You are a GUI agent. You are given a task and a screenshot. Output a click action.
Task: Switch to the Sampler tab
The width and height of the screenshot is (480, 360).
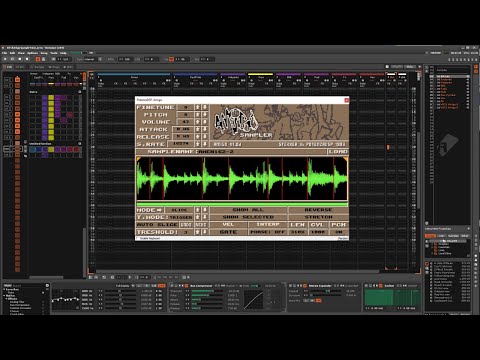tap(38, 67)
